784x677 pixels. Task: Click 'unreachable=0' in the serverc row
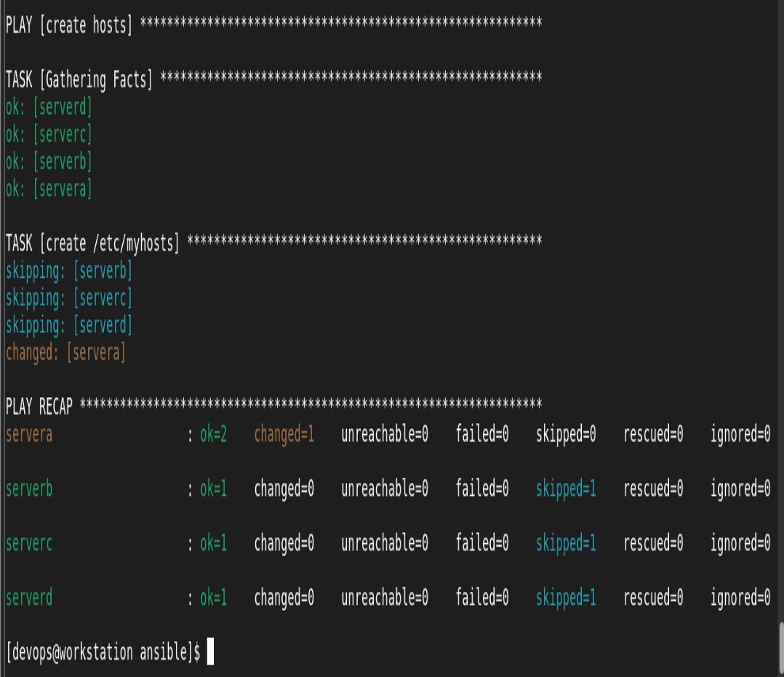(385, 542)
